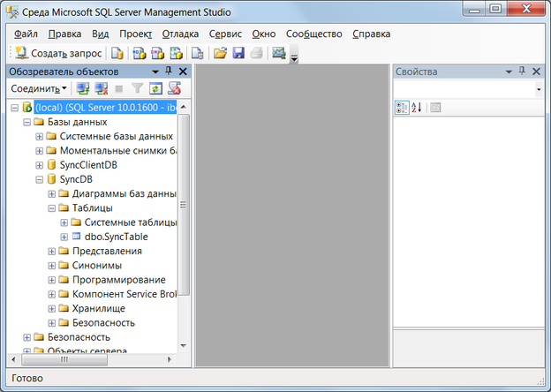Image resolution: width=551 pixels, height=392 pixels.
Task: Open Object Explorer window position dropdown arrow
Action: 155,72
